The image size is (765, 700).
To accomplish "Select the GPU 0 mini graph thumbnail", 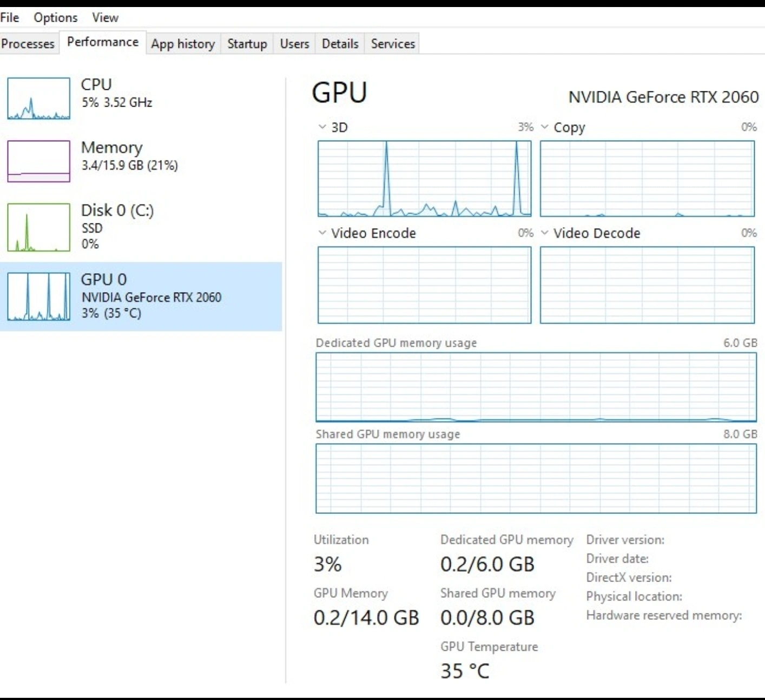I will tap(38, 296).
